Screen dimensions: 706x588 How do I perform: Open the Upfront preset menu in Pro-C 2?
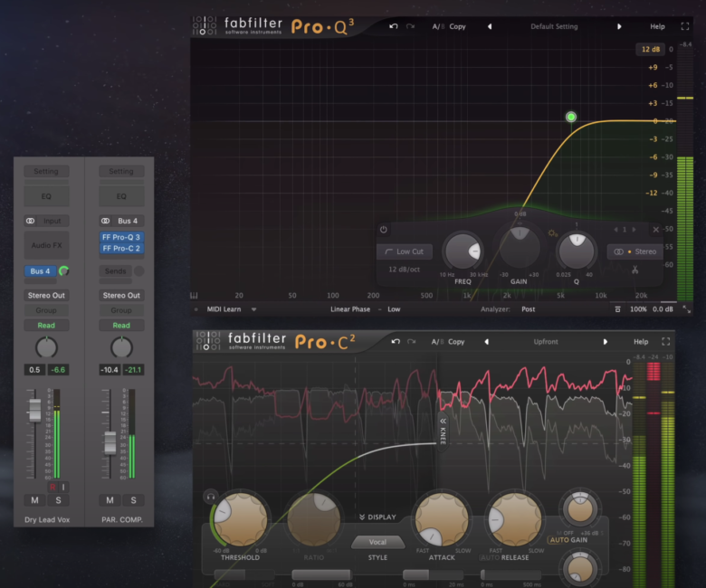(546, 342)
